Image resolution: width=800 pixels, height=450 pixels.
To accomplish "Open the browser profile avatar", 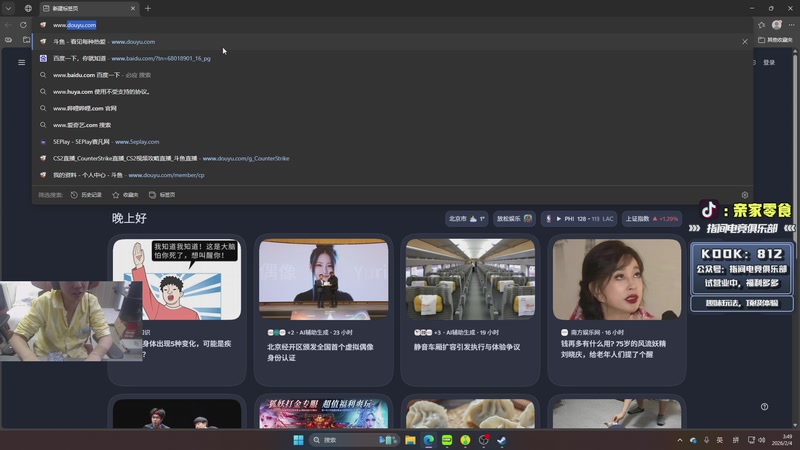I will (777, 24).
